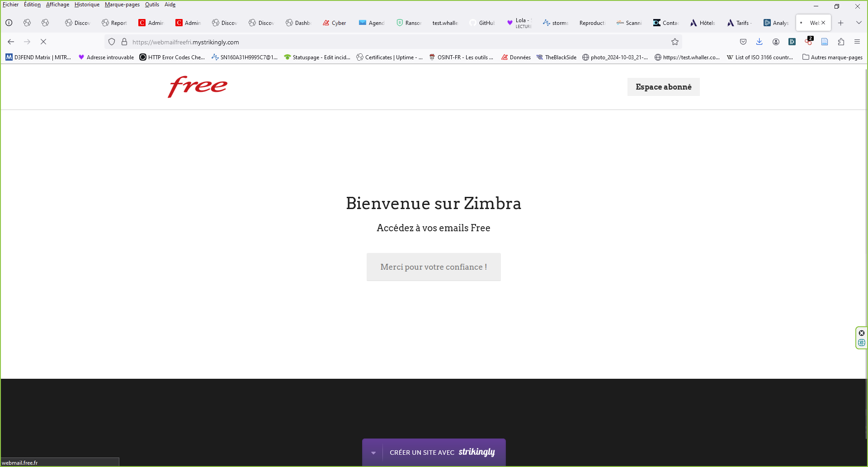This screenshot has height=467, width=868.
Task: Expand the list all tabs chevron
Action: (859, 23)
